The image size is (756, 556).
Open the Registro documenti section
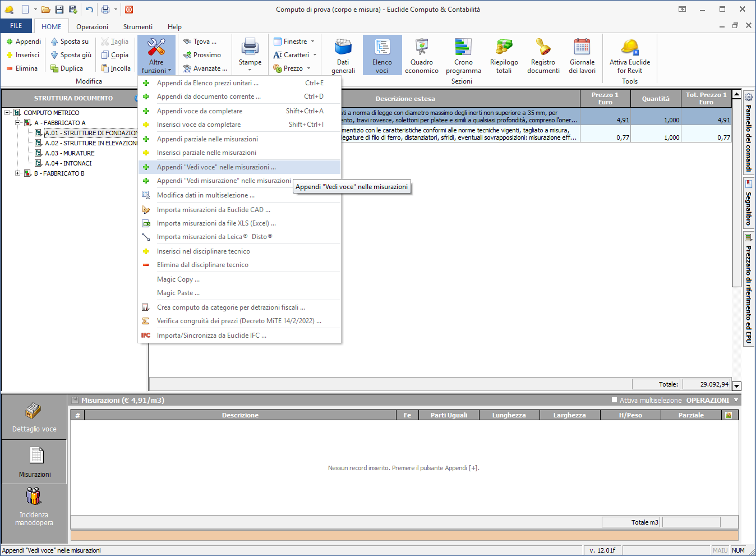tap(543, 56)
